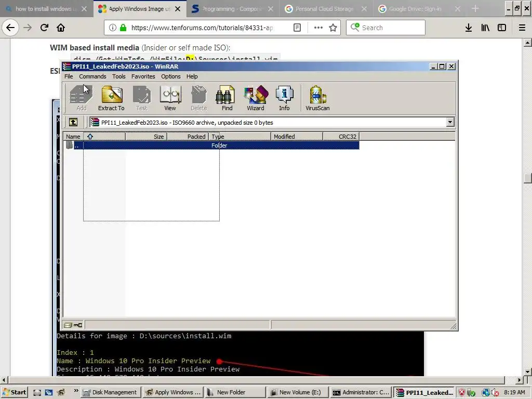
Task: Sort file list by Modified column
Action: [x=297, y=137]
